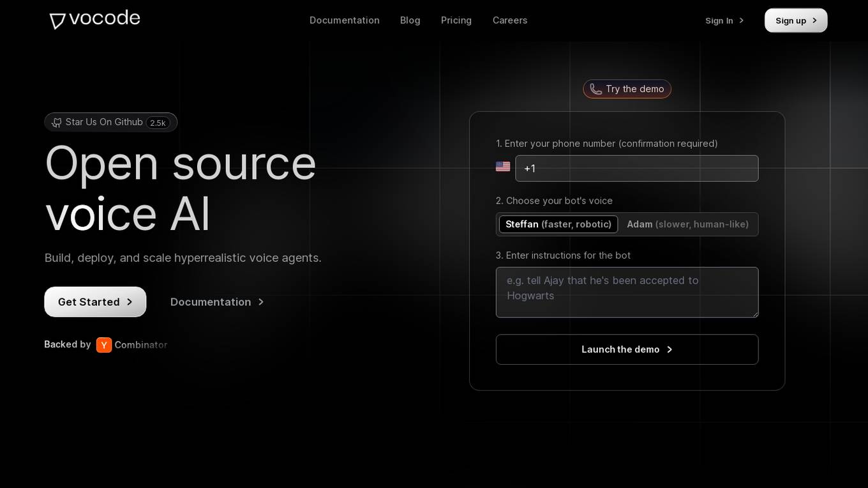Click the Get Started button
Viewport: 868px width, 488px height.
click(95, 302)
